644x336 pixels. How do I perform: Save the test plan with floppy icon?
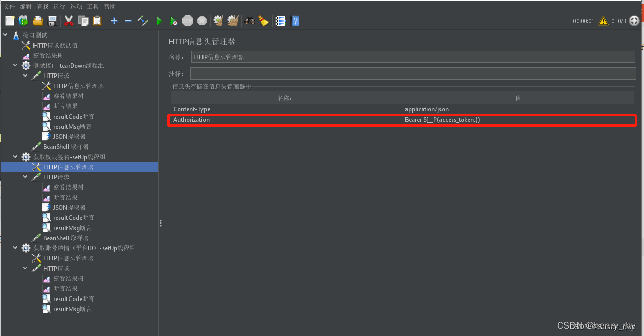[x=52, y=21]
